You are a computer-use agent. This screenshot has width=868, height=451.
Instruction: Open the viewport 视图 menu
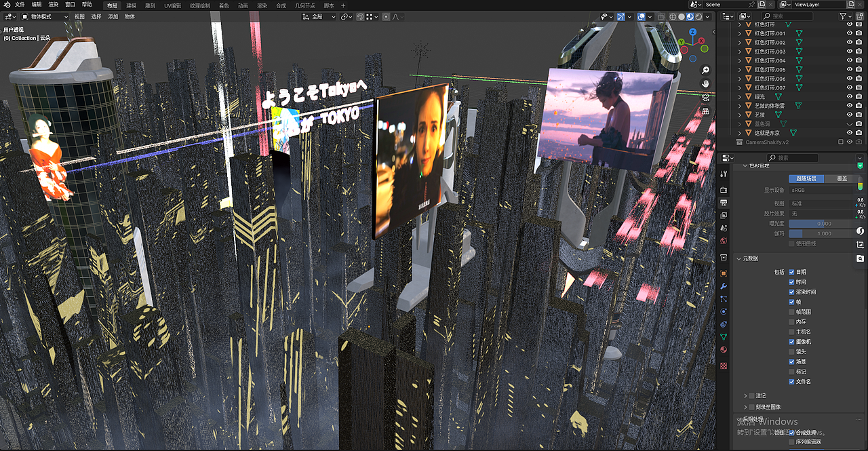click(80, 16)
